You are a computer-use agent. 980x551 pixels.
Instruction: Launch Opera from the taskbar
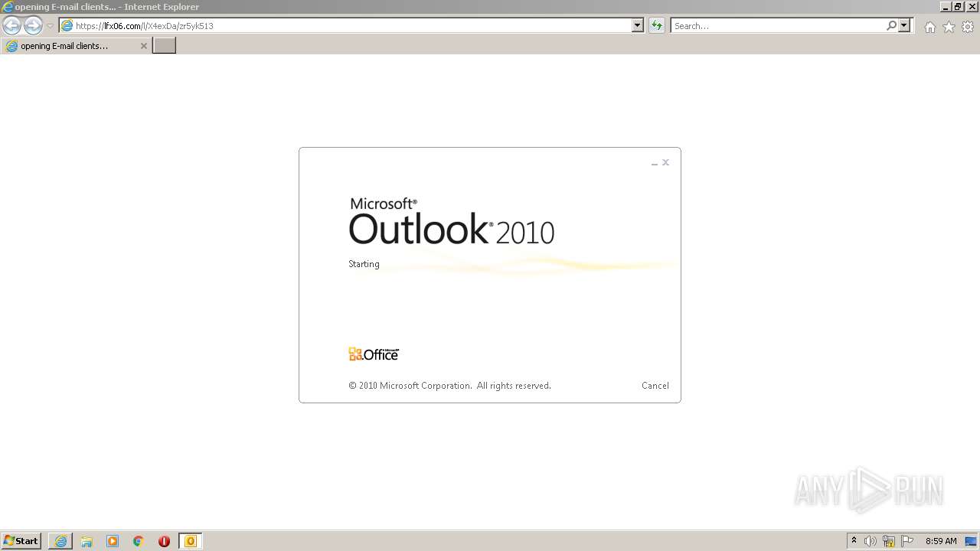click(164, 541)
